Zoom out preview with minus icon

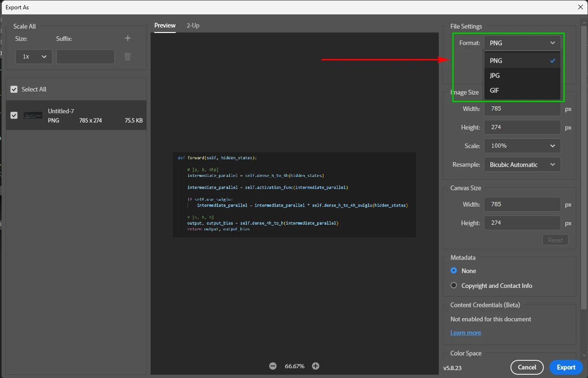pyautogui.click(x=273, y=366)
